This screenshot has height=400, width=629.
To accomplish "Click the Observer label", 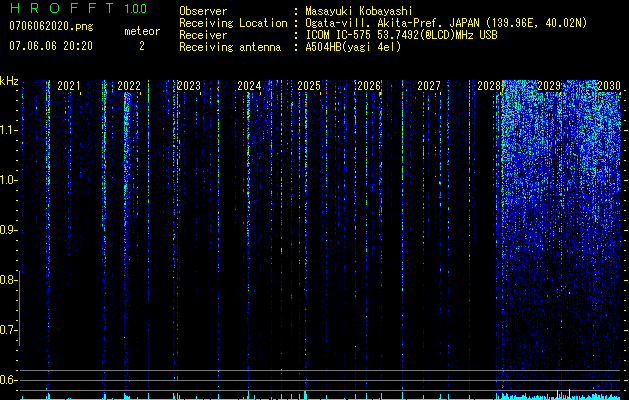I will pos(203,11).
